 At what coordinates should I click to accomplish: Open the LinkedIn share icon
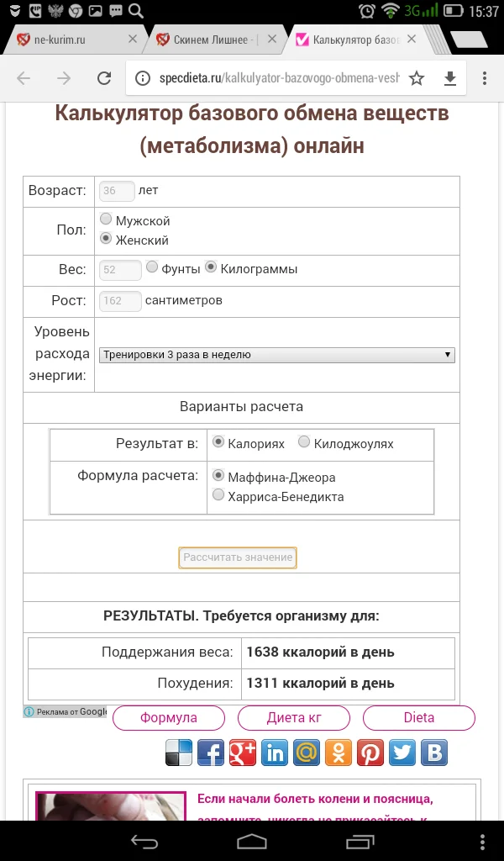click(x=275, y=753)
